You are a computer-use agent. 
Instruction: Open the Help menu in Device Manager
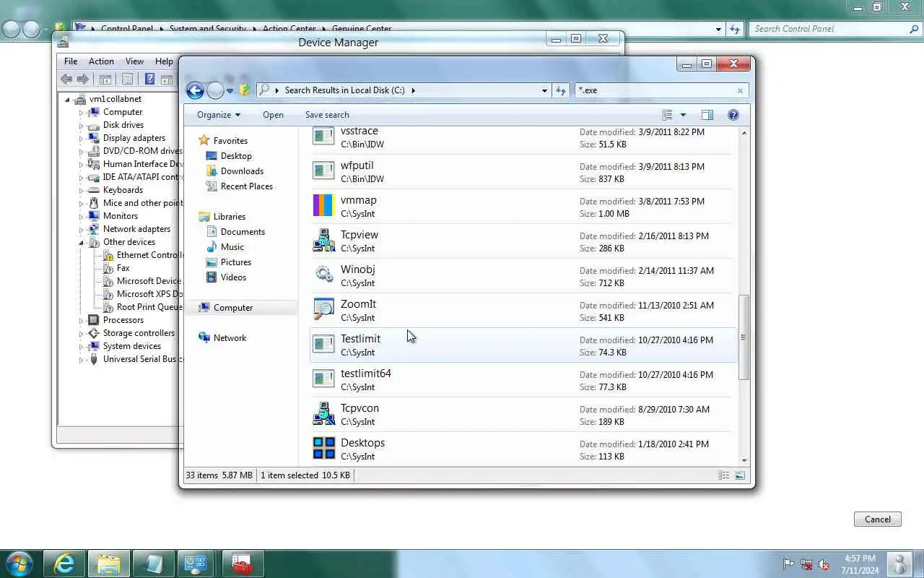pyautogui.click(x=164, y=61)
